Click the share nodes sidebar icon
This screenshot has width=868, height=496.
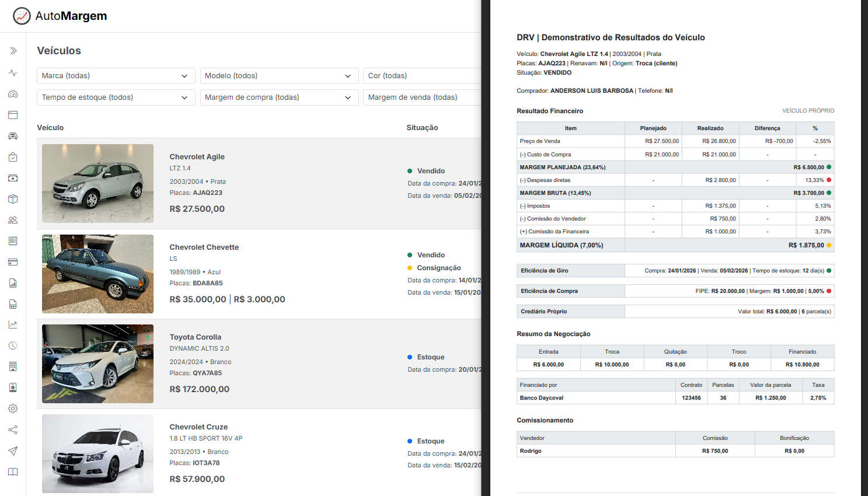(x=13, y=429)
